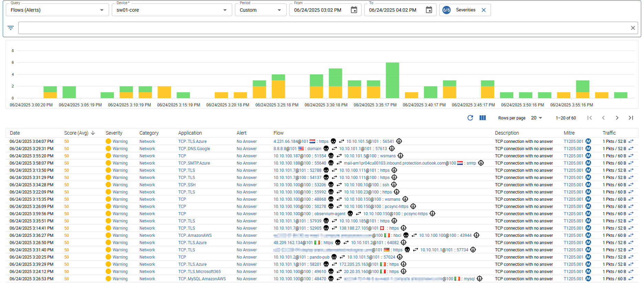Click the pando-pub port link

coord(320,257)
